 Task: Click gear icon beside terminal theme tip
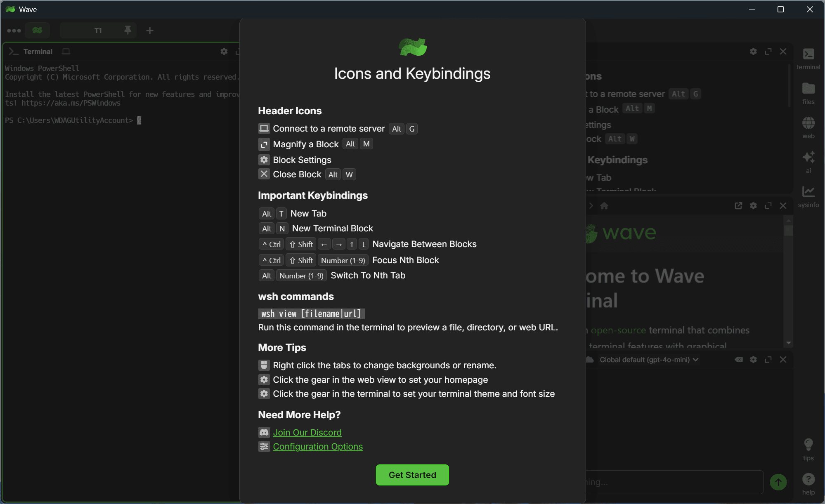[264, 393]
